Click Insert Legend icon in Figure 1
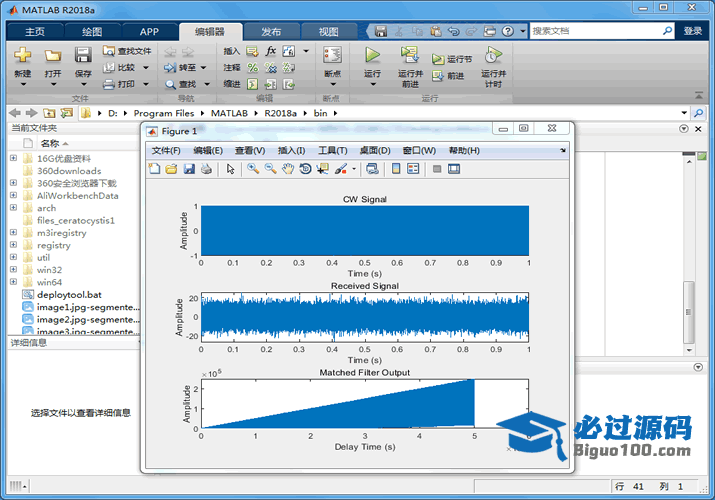Screen dimensions: 715x500 click(x=413, y=169)
